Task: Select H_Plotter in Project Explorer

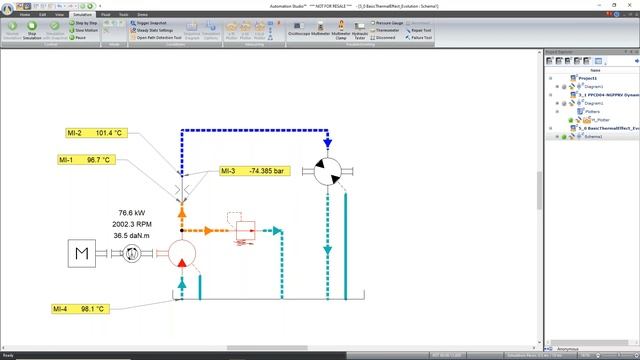Action: tap(600, 120)
